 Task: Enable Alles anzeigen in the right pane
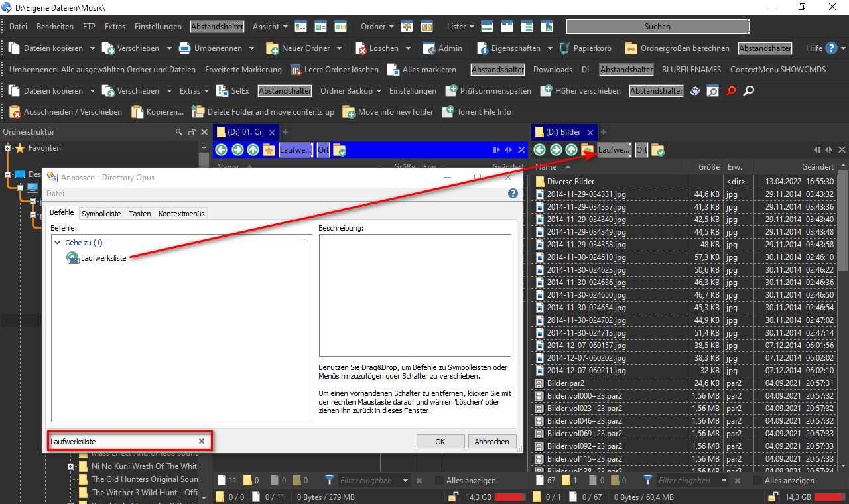pyautogui.click(x=757, y=481)
